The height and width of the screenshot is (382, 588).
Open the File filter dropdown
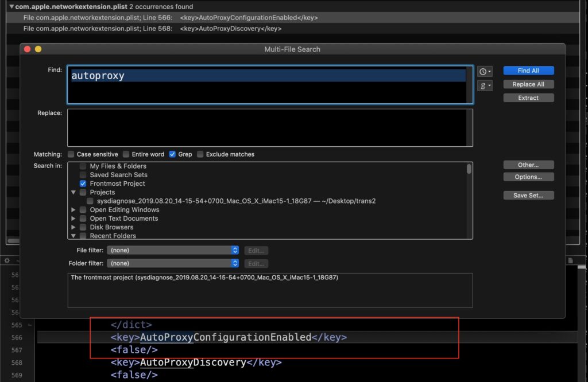172,251
